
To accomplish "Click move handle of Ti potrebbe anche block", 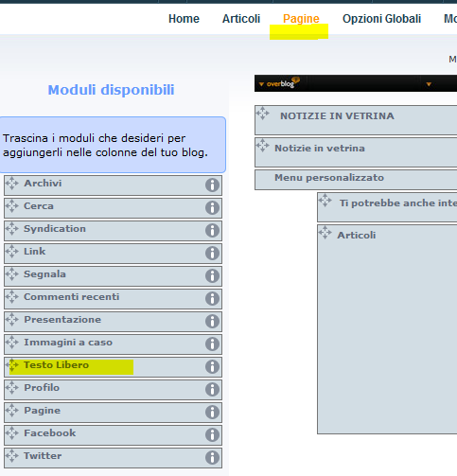I will [x=325, y=201].
